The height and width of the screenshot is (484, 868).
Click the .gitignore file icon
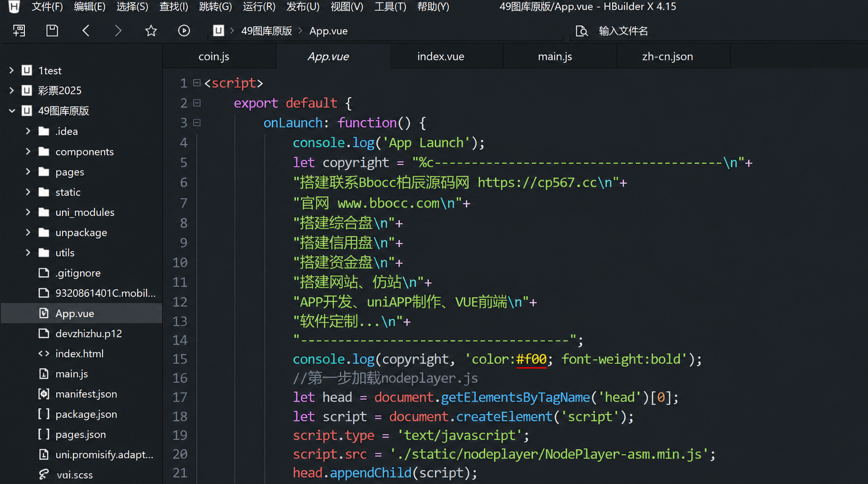pos(44,273)
